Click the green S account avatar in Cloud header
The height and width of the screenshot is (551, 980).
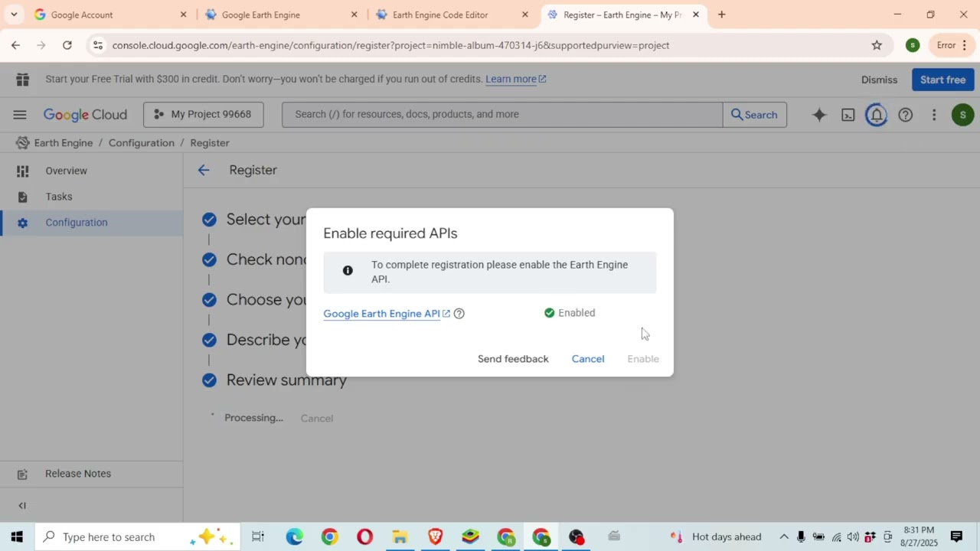point(962,115)
